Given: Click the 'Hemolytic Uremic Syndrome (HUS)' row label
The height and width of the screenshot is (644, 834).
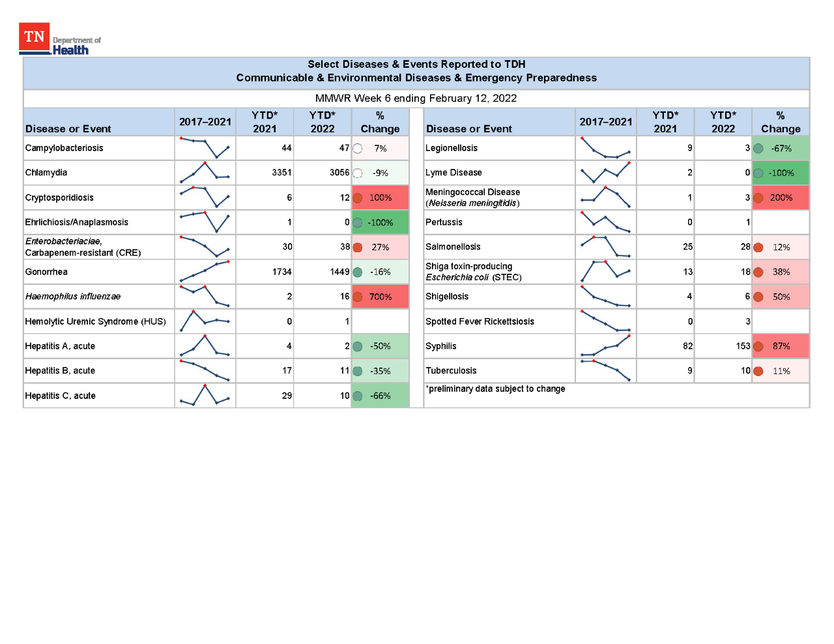Looking at the screenshot, I should [x=95, y=321].
